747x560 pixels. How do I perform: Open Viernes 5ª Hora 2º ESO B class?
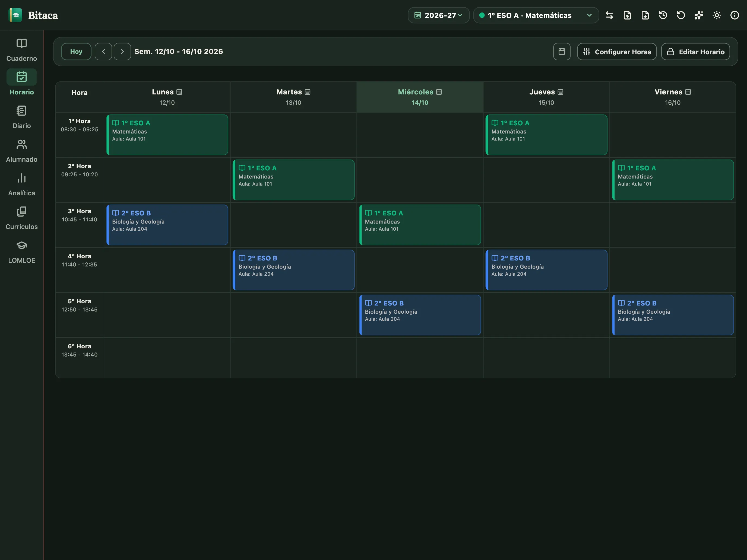(673, 315)
